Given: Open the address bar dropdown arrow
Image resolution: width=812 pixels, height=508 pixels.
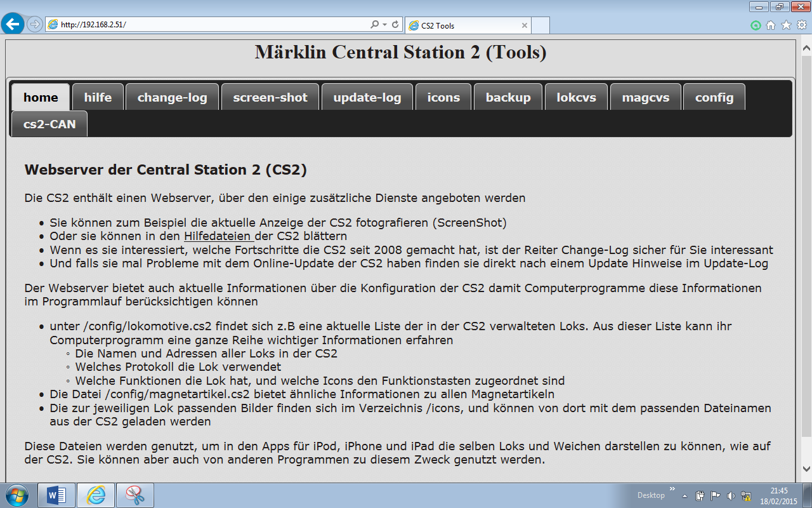Looking at the screenshot, I should click(384, 25).
